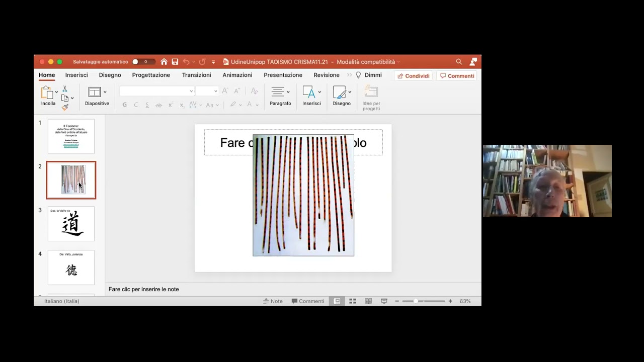Pick the font color A swatch
Viewport: 644px width, 362px height.
point(249,105)
